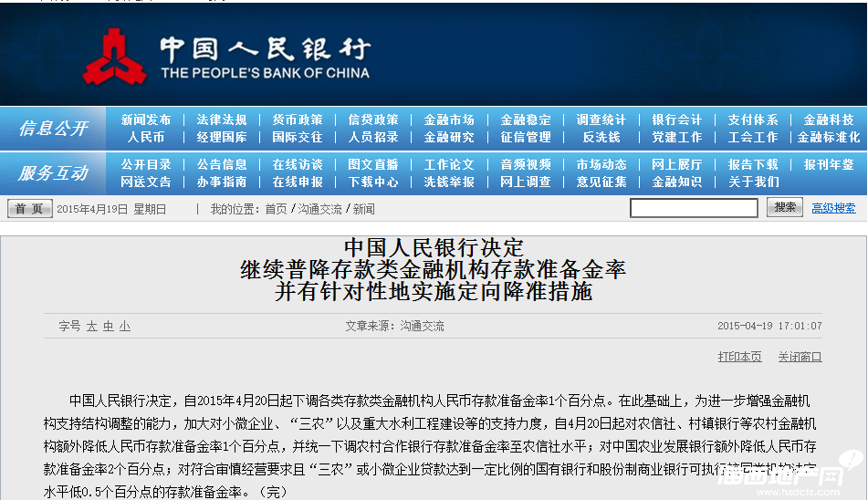Go to 支付体系 section
This screenshot has width=868, height=500.
click(x=753, y=120)
